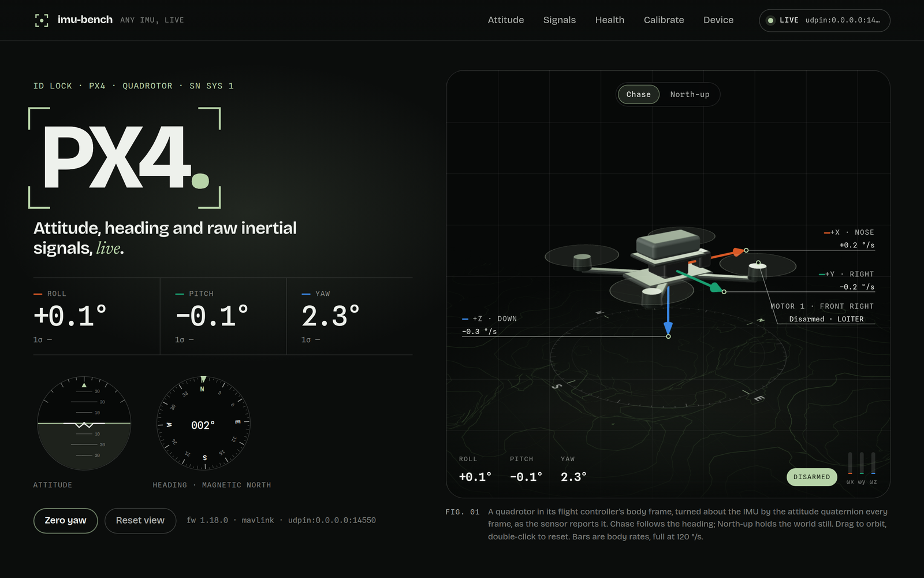Click the ID LOCK · PX4 · QUADROTOR line

click(x=133, y=86)
